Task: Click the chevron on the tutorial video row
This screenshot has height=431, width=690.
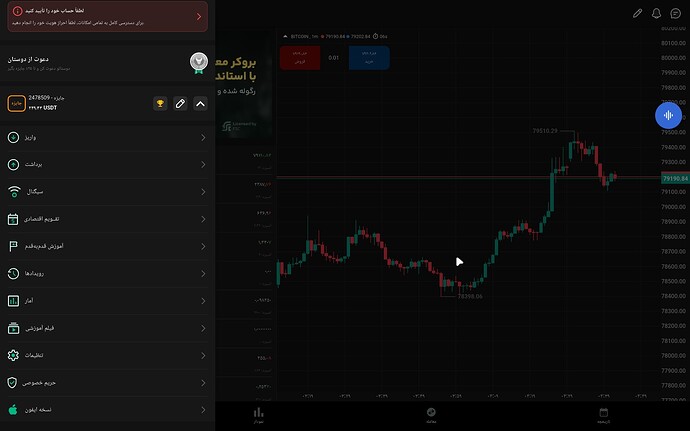Action: [203, 328]
